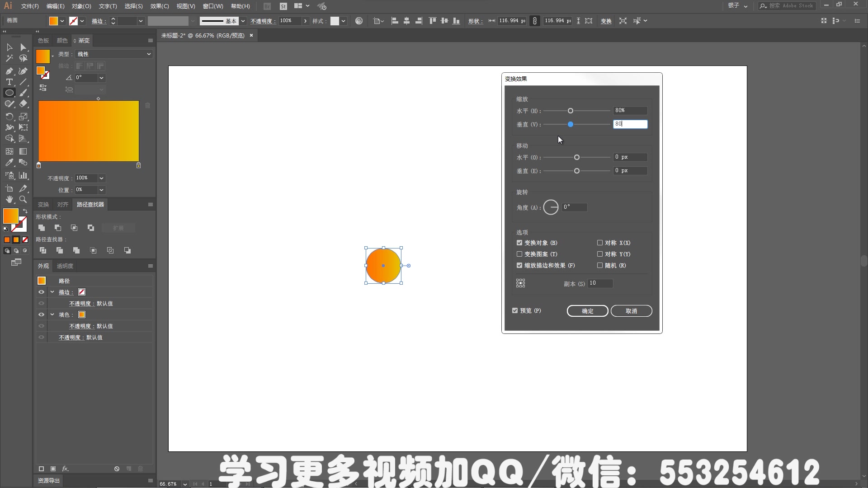This screenshot has height=488, width=868.
Task: Enable 预览 checkbox
Action: tap(515, 310)
